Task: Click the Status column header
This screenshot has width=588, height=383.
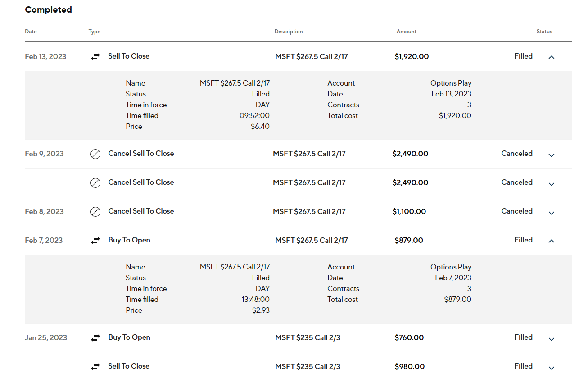Action: (x=544, y=32)
